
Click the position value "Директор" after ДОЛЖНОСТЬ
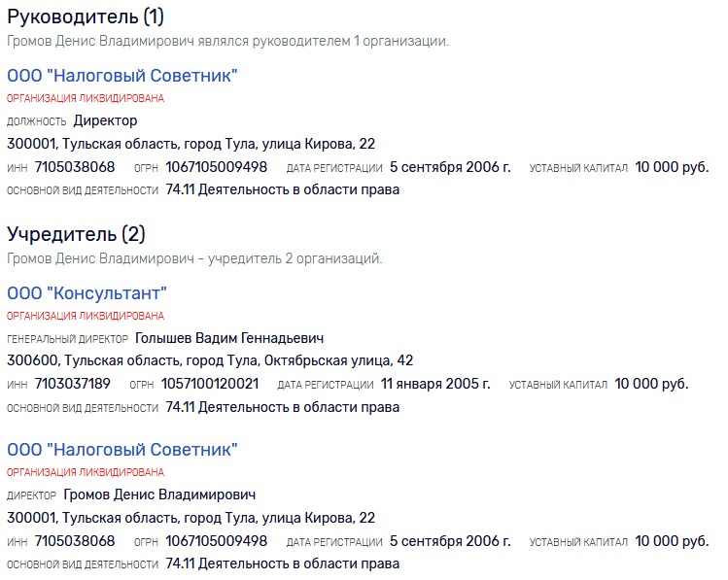coord(106,120)
